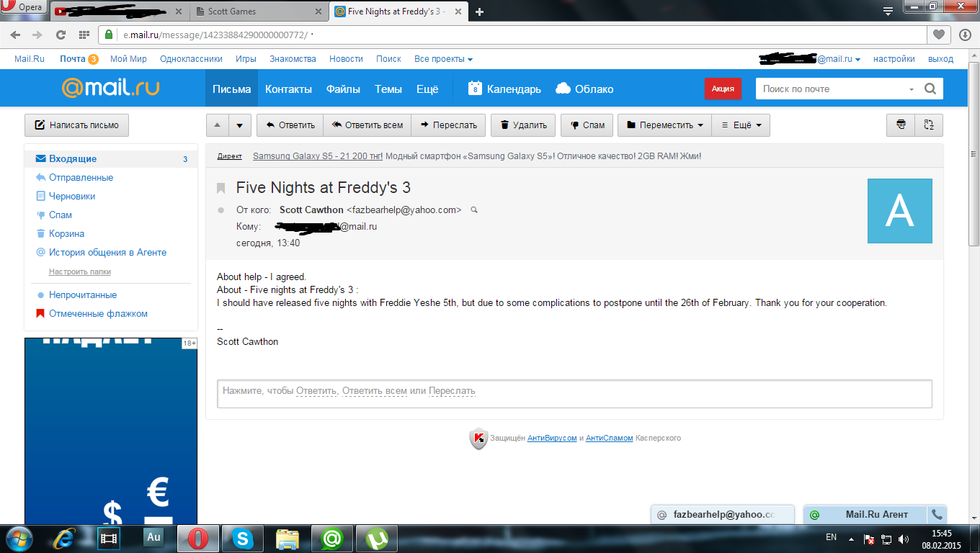Open the Cloud (Облако) service
Image resolution: width=980 pixels, height=553 pixels.
coord(584,89)
